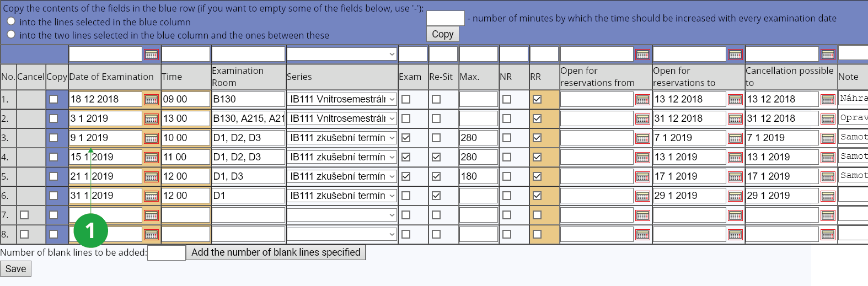Viewport: 868px width, 286px height.
Task: Click the Copy button
Action: (443, 34)
